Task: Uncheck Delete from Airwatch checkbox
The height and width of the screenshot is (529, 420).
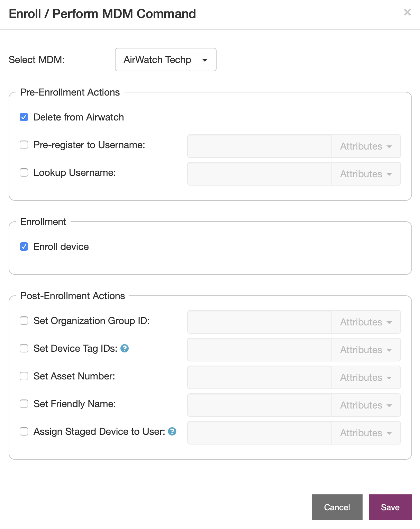Action: point(24,117)
